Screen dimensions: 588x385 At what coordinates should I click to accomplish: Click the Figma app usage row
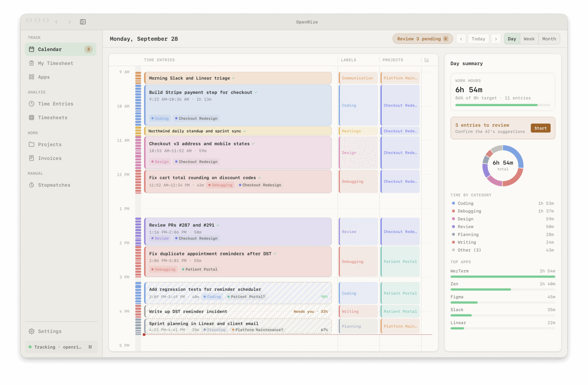click(503, 299)
